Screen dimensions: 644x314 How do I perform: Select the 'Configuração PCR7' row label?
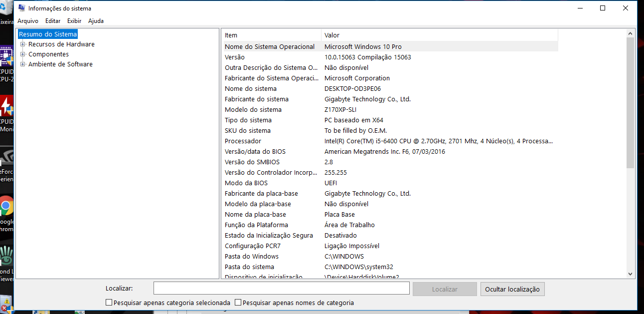[x=253, y=246]
